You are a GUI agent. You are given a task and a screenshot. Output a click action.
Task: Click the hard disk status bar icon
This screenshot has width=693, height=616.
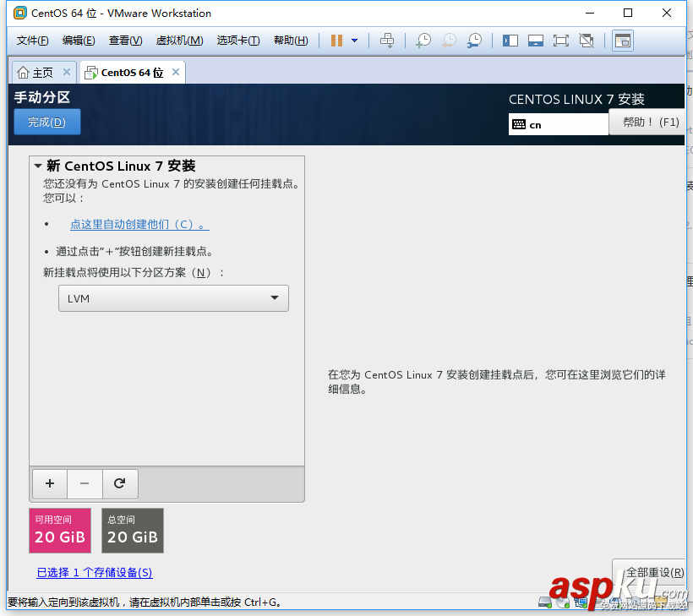(x=544, y=602)
